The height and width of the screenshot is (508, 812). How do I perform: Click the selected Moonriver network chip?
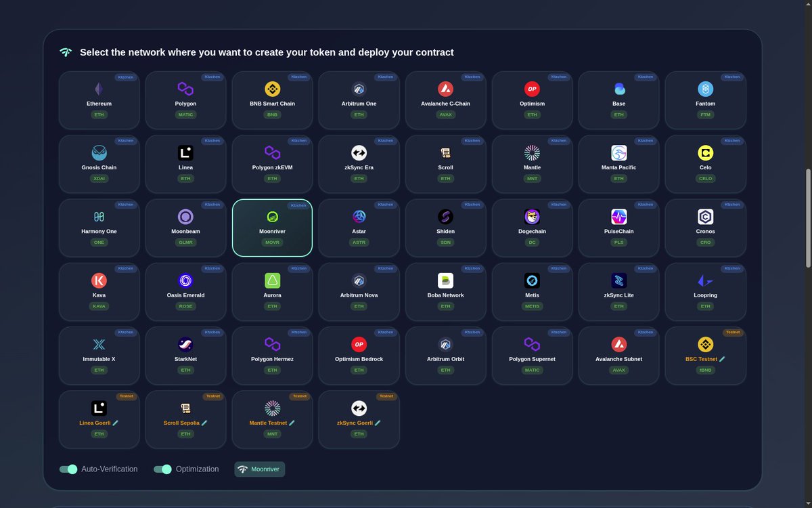coord(260,469)
